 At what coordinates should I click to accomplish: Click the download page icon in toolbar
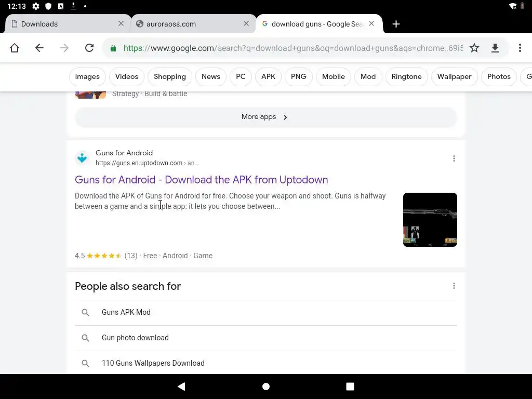point(495,48)
